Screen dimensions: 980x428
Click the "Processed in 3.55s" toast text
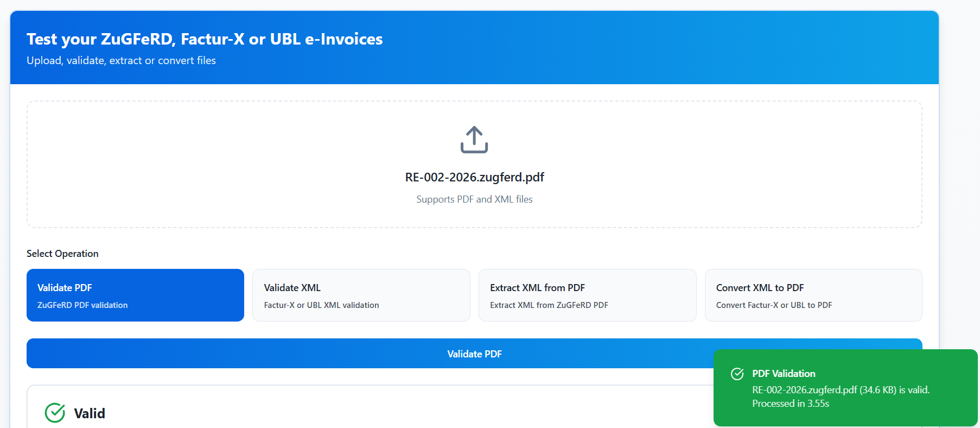[791, 404]
